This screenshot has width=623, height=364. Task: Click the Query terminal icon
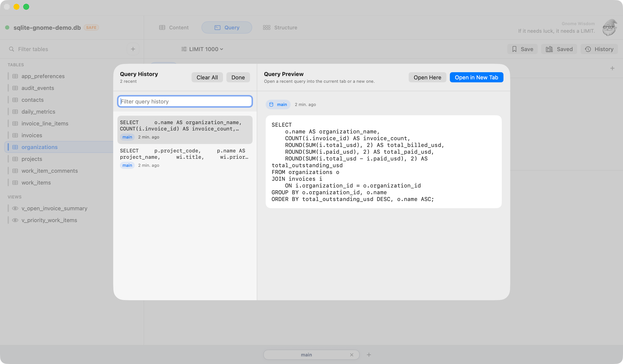[x=217, y=27]
